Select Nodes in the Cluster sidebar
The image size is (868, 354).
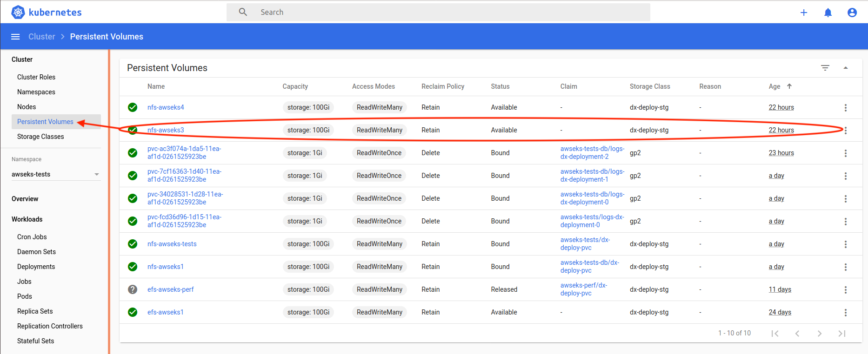27,107
